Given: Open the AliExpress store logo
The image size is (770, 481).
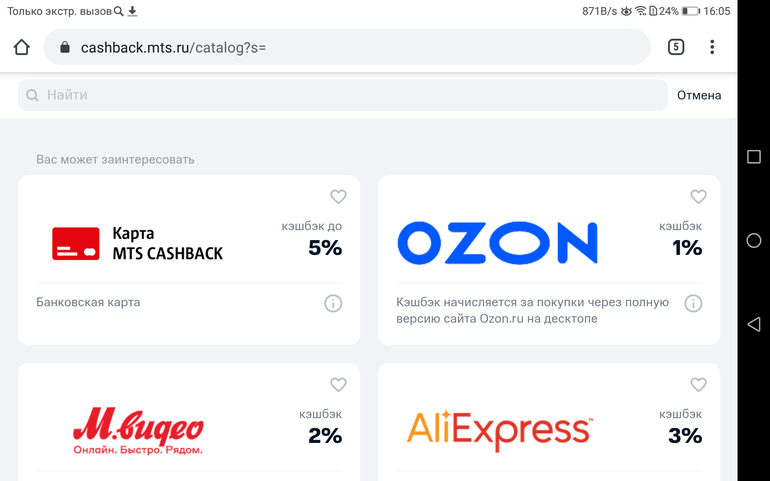Looking at the screenshot, I should (x=499, y=430).
